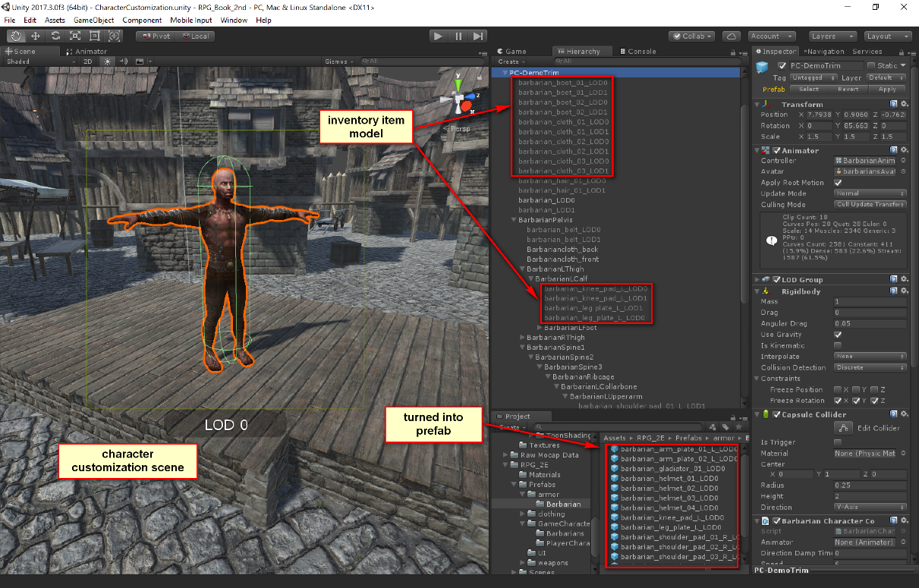
Task: Click the favorites star icon in Project
Action: [x=738, y=426]
